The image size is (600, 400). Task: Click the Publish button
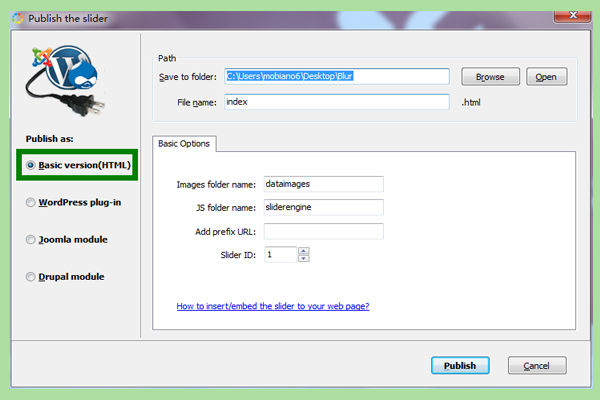coord(460,366)
